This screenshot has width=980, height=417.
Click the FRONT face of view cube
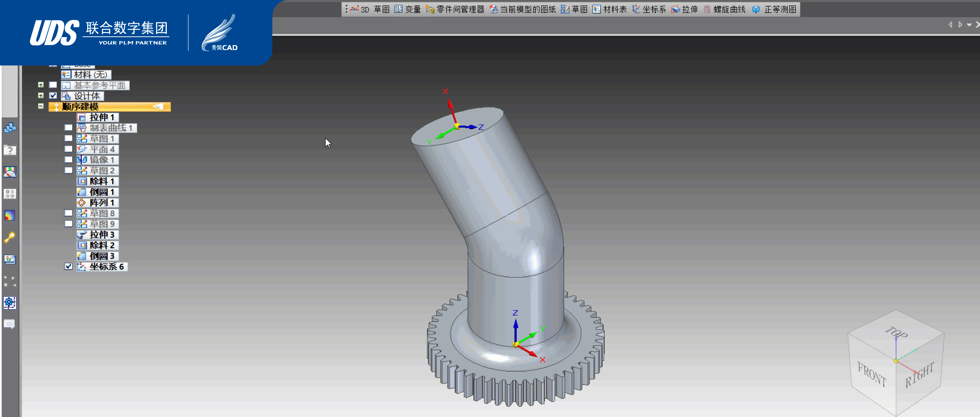(871, 374)
